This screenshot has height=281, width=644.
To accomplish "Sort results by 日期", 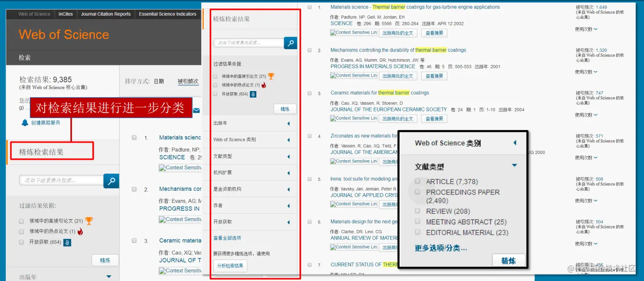I will [159, 81].
